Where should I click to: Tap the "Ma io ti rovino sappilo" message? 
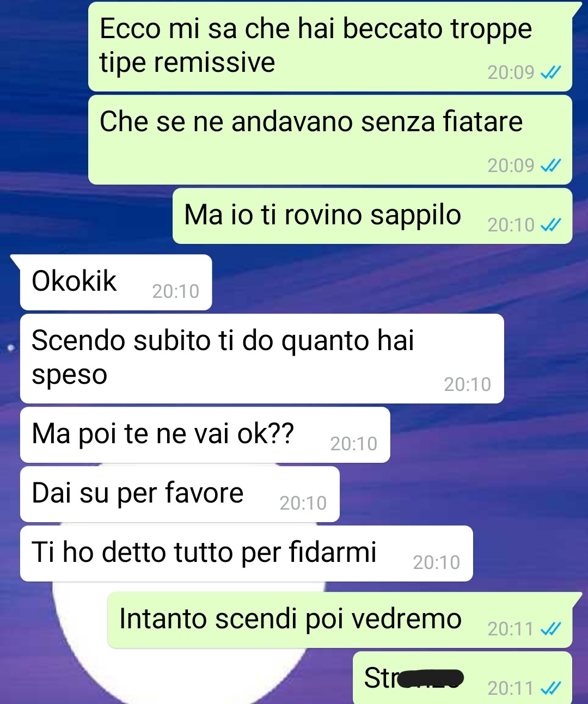coord(372,216)
